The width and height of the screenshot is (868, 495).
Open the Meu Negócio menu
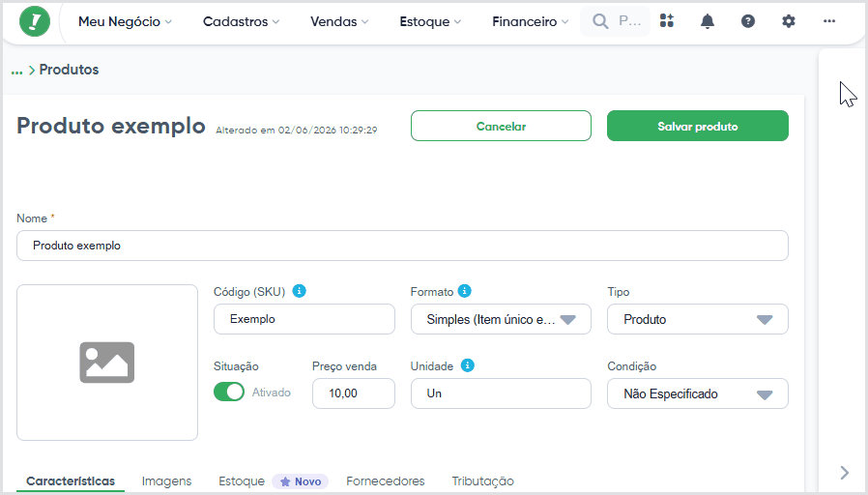pyautogui.click(x=125, y=21)
